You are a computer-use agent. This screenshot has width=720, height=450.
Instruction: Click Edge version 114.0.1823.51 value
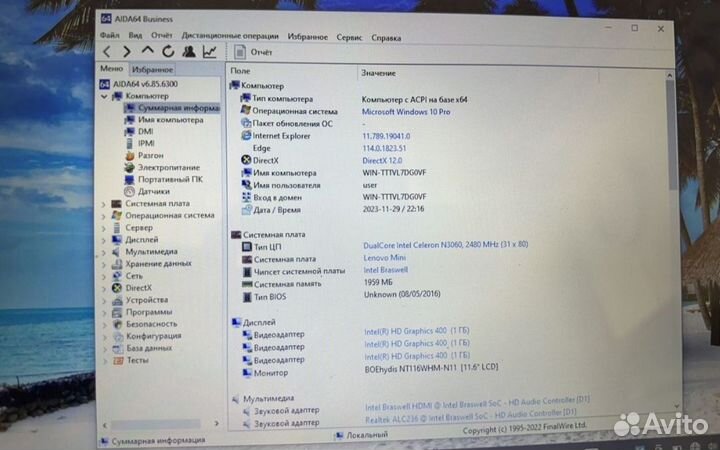click(x=384, y=148)
